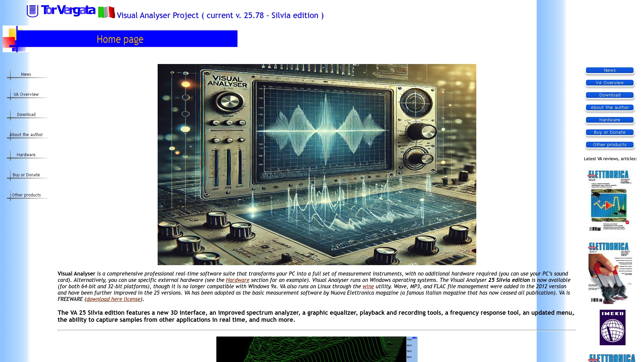Open the IMEKO globe logo
Image resolution: width=644 pixels, height=362 pixels.
tap(612, 327)
